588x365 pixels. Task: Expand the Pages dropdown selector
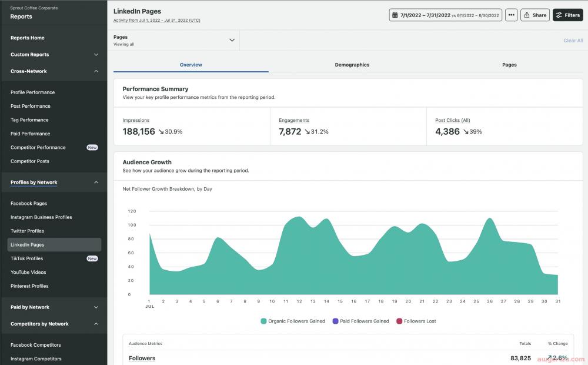176,40
